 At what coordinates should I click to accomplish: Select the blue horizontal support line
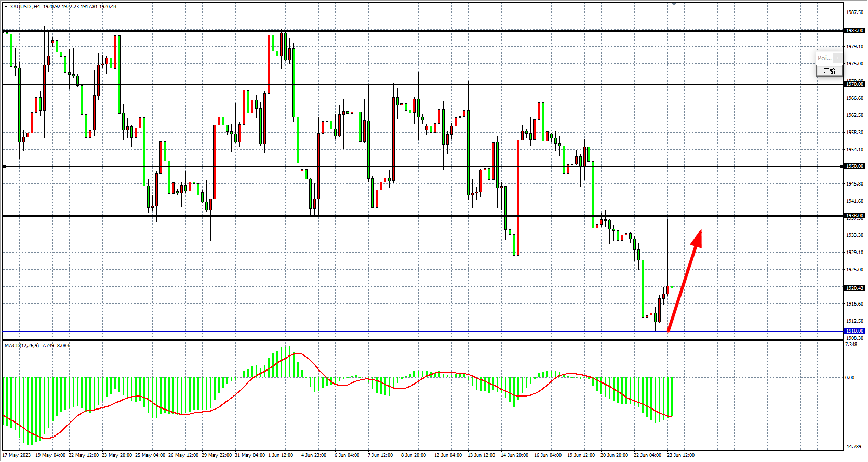click(364, 331)
